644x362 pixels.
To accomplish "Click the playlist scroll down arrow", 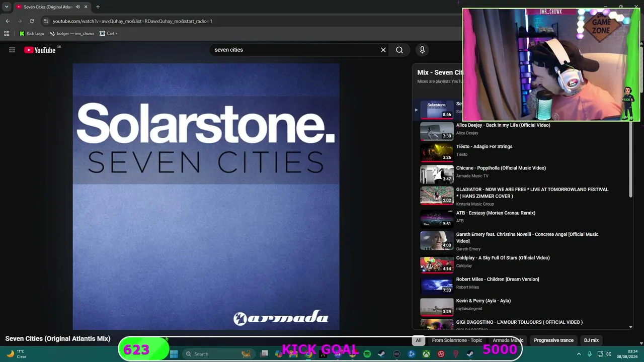I will [630, 327].
